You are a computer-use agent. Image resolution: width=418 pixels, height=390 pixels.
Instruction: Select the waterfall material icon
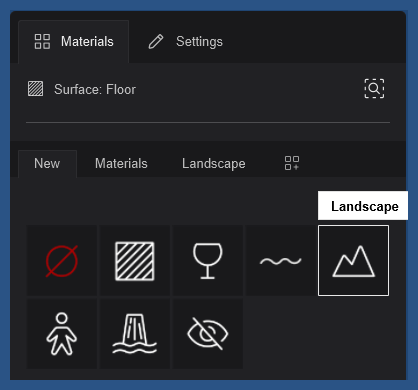tap(135, 334)
